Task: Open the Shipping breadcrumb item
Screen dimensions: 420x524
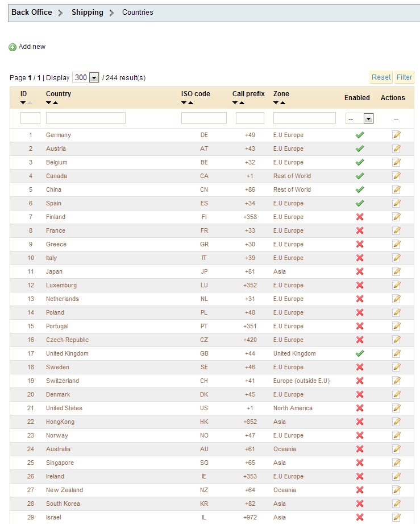Action: pyautogui.click(x=88, y=13)
